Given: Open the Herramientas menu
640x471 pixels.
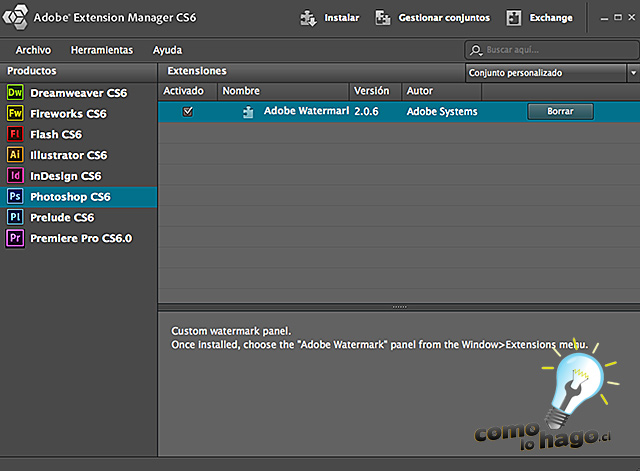Looking at the screenshot, I should [102, 50].
